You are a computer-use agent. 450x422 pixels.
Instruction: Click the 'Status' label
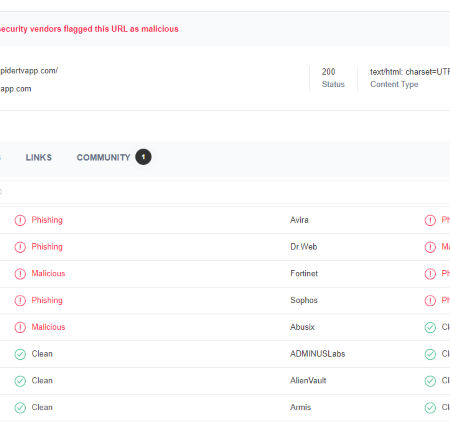333,84
